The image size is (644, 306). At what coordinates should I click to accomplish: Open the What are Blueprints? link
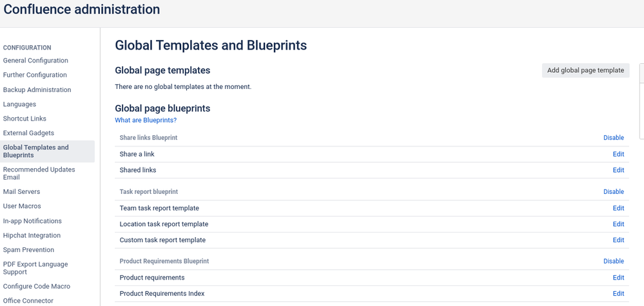point(146,120)
